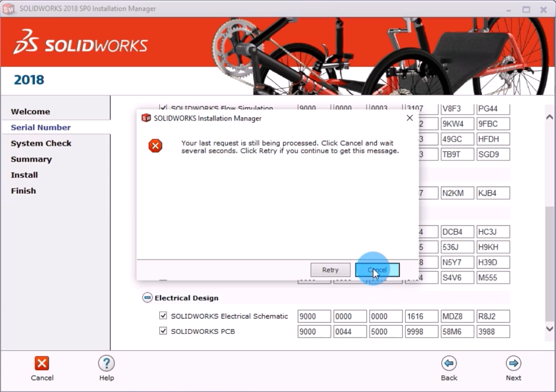Collapse the Electrical Design section

pyautogui.click(x=147, y=298)
